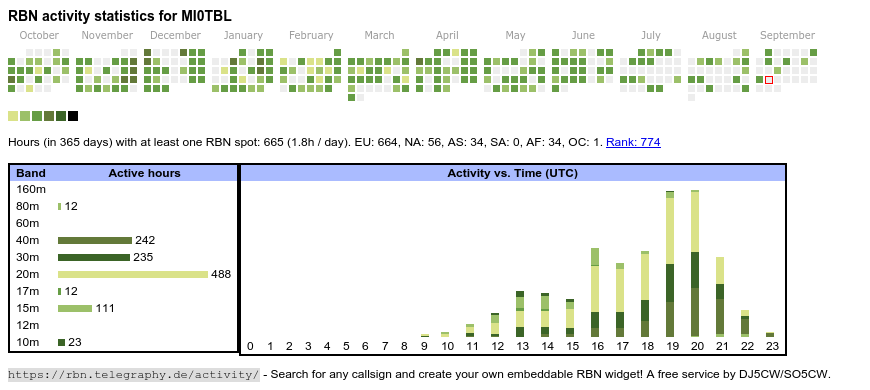Click the hour 16 activity bar
Screen dimensions: 870x390
click(595, 292)
